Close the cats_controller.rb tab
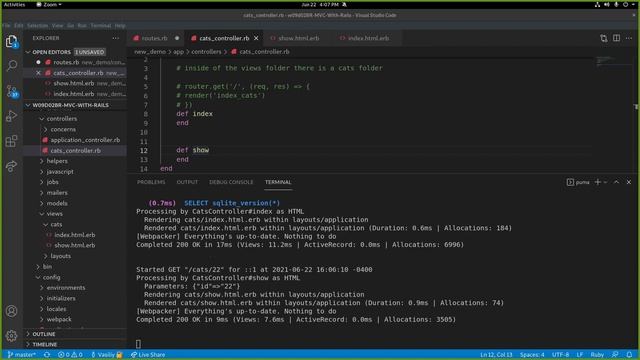This screenshot has width=640, height=360. coord(256,38)
